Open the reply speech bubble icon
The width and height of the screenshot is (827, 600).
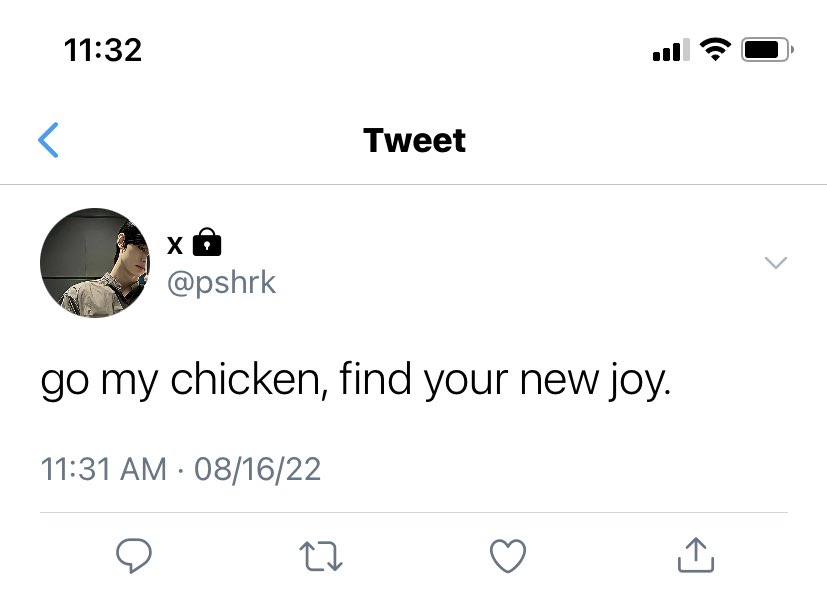point(134,556)
